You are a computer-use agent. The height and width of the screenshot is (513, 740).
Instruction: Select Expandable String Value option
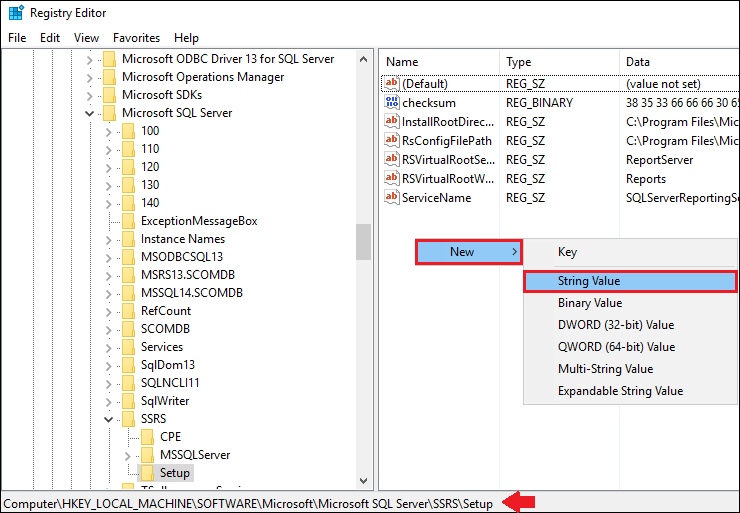click(x=630, y=391)
